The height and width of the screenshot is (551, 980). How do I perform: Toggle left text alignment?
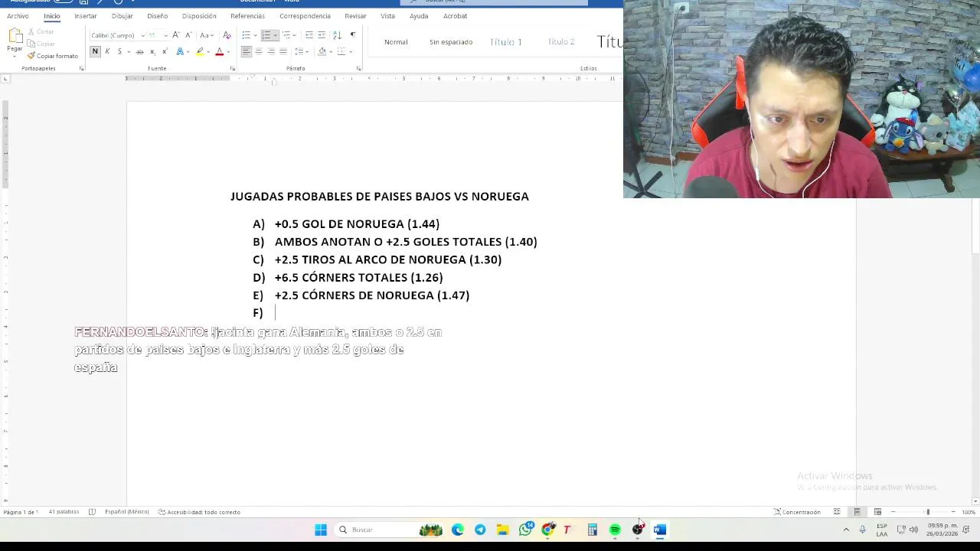246,51
